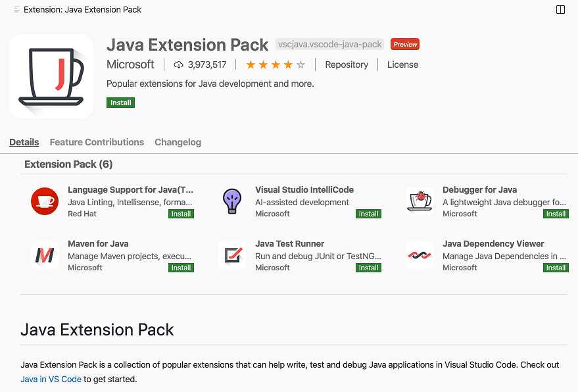This screenshot has height=392, width=578.
Task: Click the Language Support for Java extension icon
Action: [44, 201]
